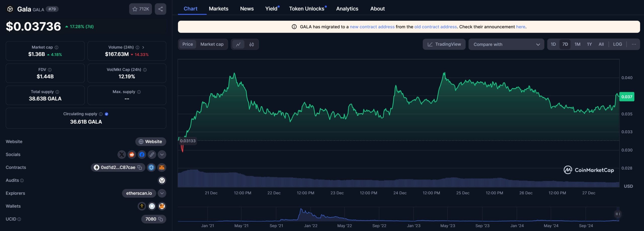The height and width of the screenshot is (231, 644).
Task: Visit the project Website button
Action: pos(151,142)
